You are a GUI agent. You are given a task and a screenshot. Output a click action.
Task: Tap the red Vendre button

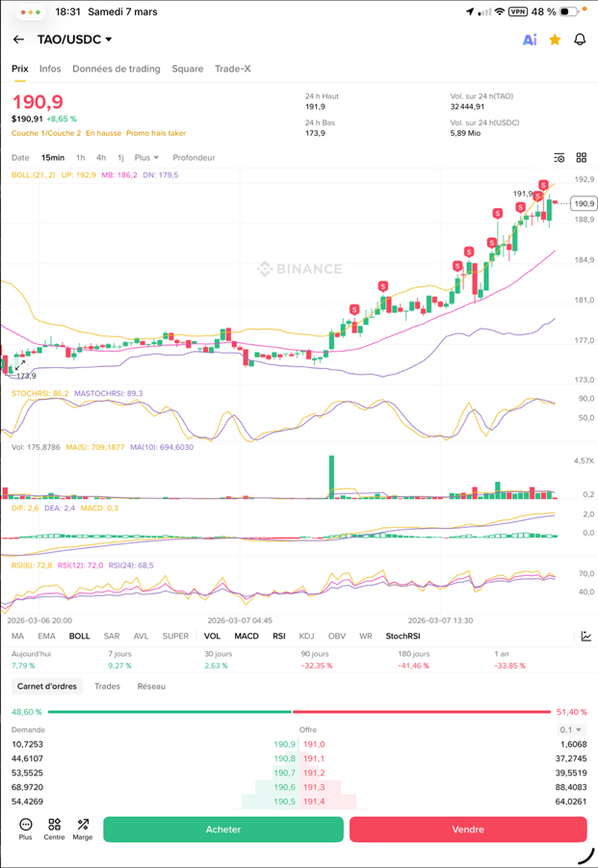(x=468, y=829)
